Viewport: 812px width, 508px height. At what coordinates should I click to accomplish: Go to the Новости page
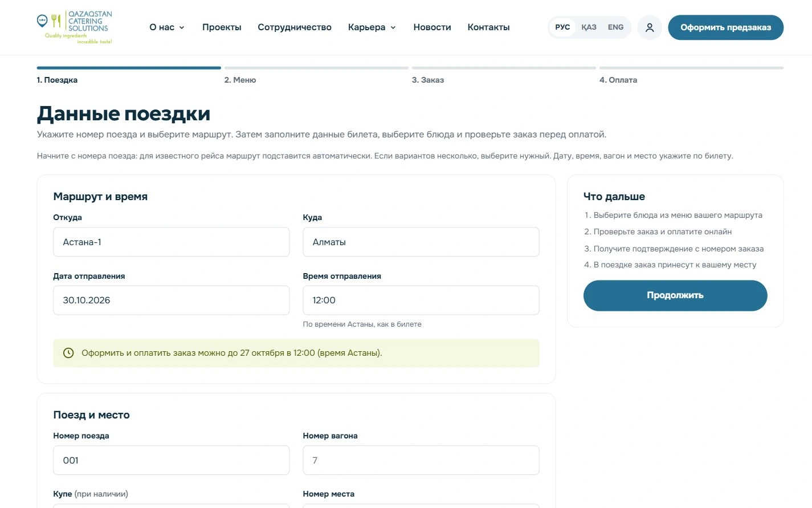click(x=432, y=27)
